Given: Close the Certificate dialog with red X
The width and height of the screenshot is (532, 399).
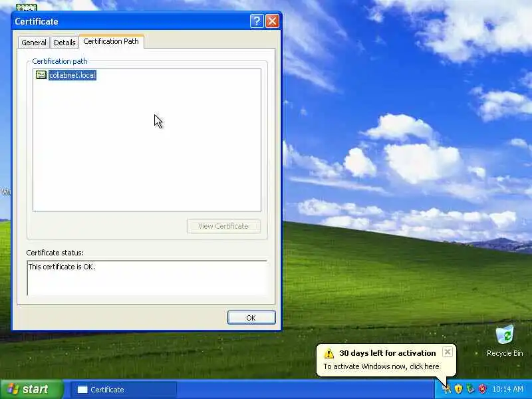Looking at the screenshot, I should 272,21.
